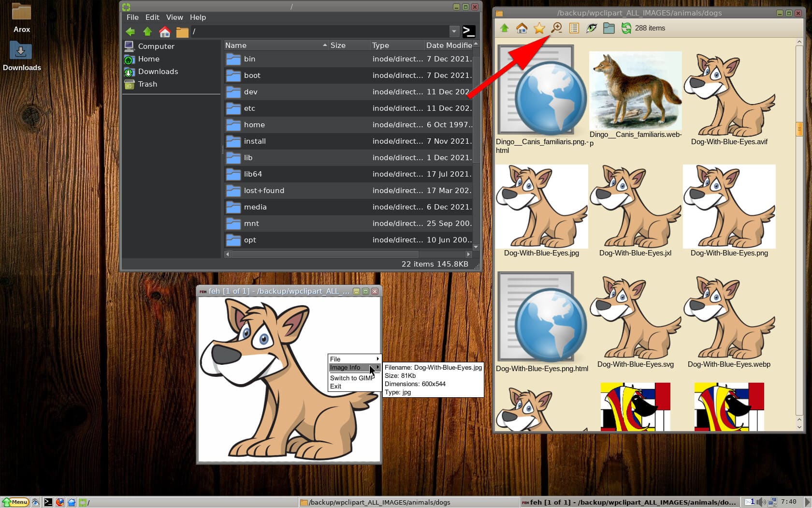The image size is (812, 508).
Task: Zoom in using the magnifier toolbar icon
Action: (x=556, y=28)
